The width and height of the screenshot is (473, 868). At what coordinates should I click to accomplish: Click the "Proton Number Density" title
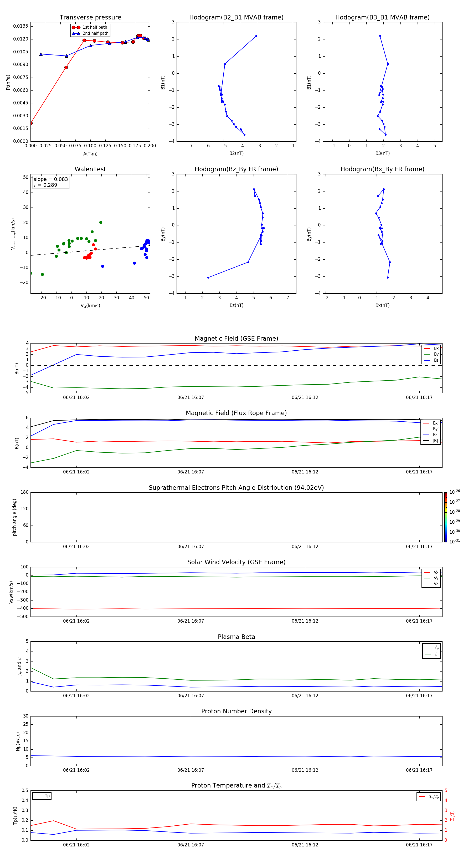pyautogui.click(x=236, y=711)
